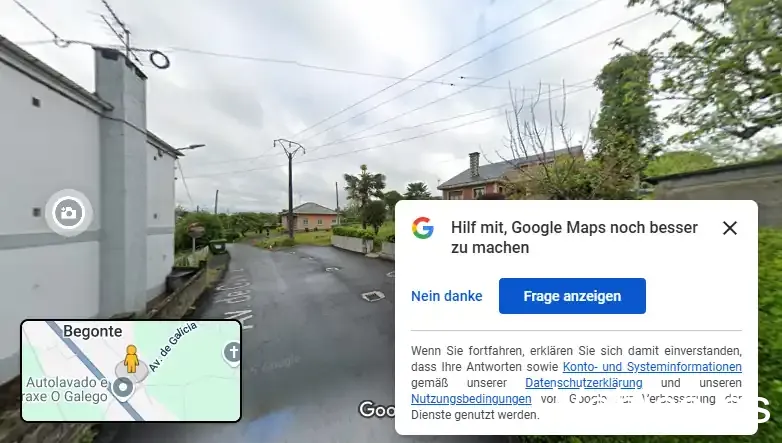Click the Google G logo in dialog

click(422, 228)
